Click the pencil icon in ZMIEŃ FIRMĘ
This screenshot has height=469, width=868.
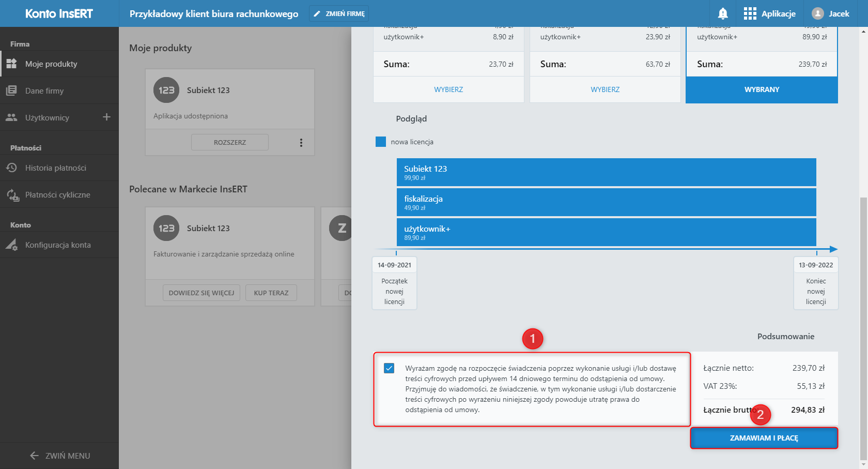(x=317, y=14)
